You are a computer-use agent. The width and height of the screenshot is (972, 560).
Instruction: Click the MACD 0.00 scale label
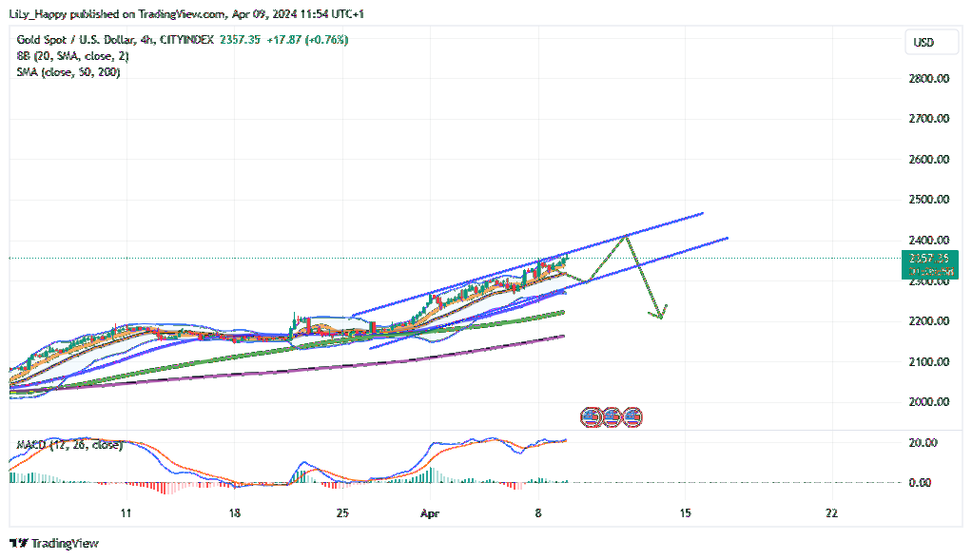[x=920, y=483]
